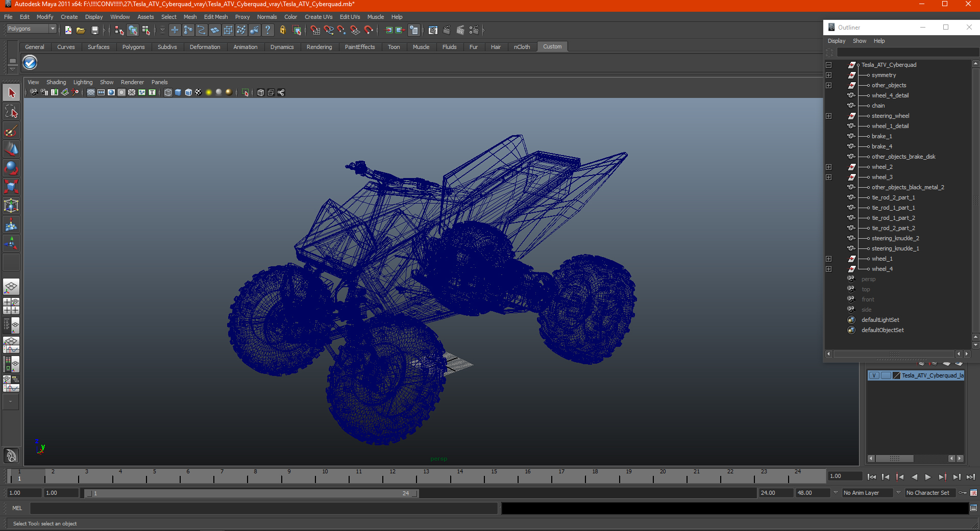Choose the Paint Selection tool
This screenshot has width=980, height=531.
click(11, 131)
